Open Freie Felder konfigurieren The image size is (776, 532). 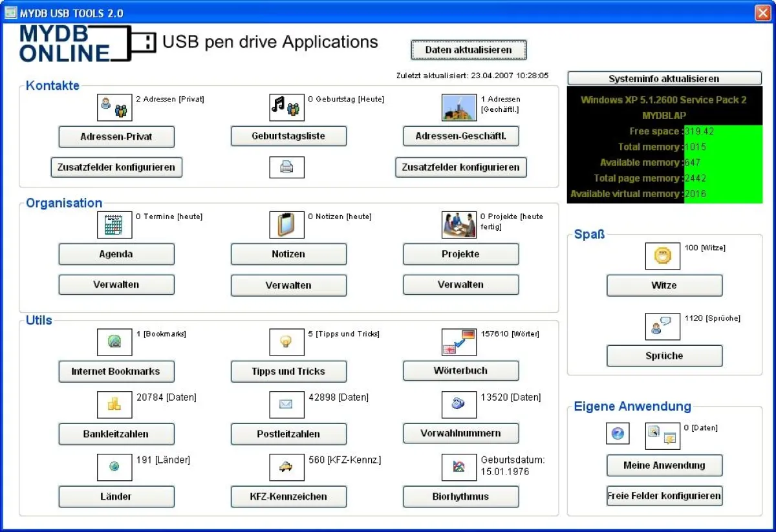point(664,496)
